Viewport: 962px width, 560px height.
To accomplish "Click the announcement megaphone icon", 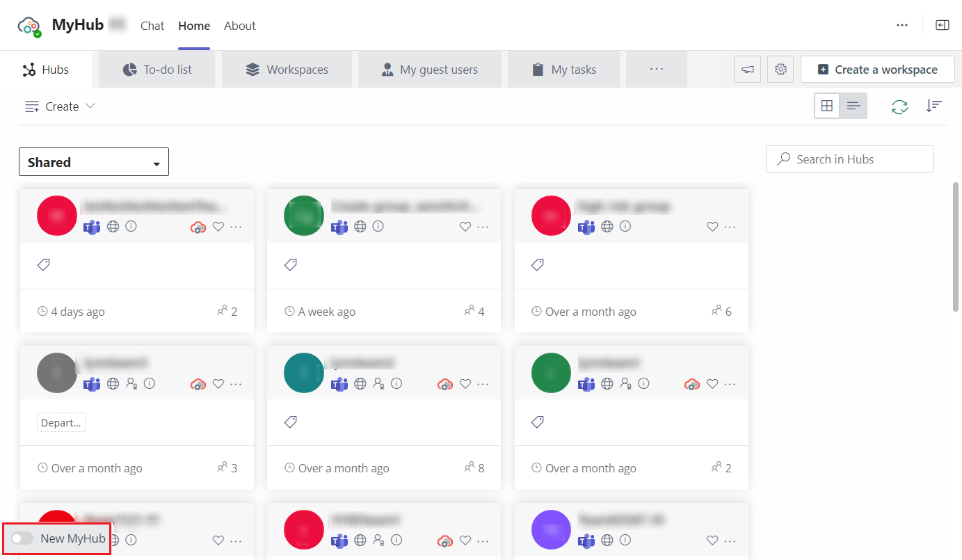I will click(747, 69).
